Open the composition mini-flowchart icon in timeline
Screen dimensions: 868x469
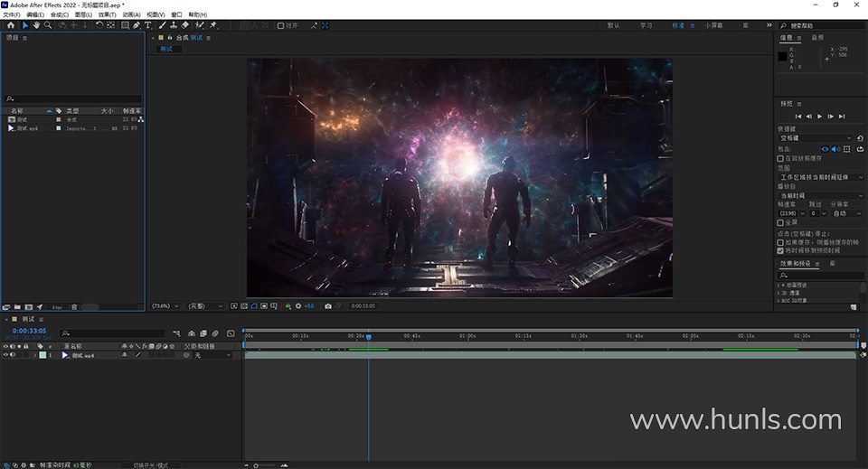(x=176, y=333)
